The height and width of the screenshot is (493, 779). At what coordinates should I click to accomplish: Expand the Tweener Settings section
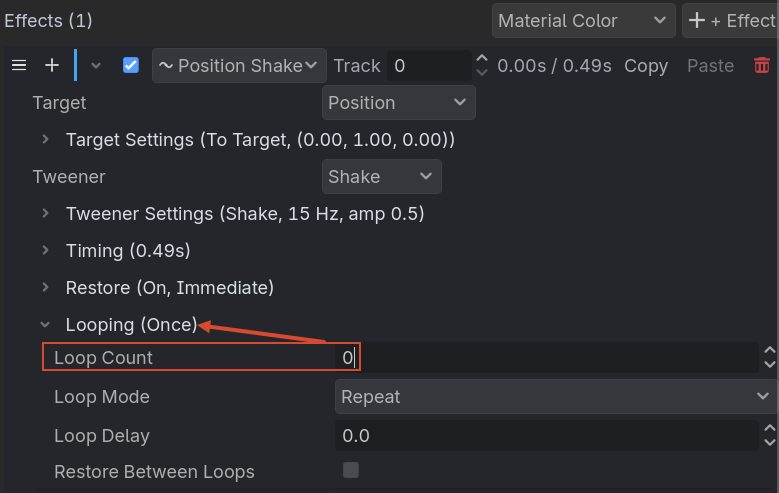45,214
